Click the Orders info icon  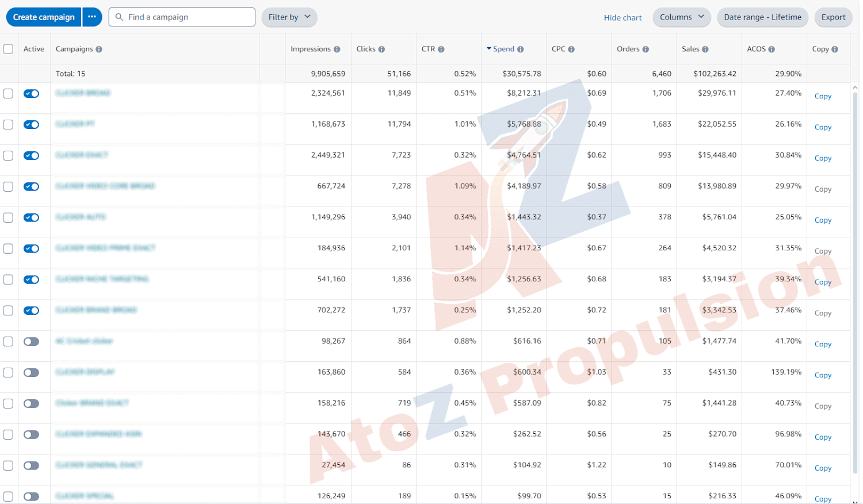pyautogui.click(x=646, y=49)
